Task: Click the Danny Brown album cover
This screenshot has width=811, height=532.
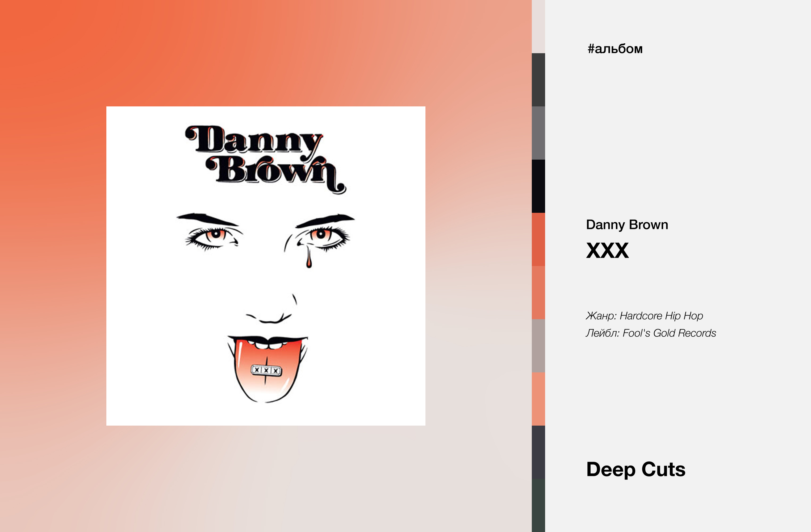Action: point(266,266)
